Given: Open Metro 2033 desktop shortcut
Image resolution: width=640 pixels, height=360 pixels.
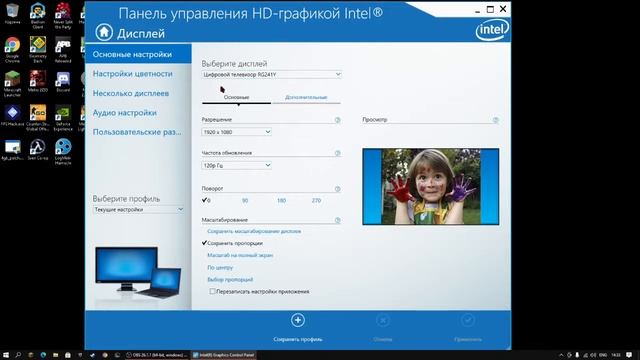Looking at the screenshot, I should [x=38, y=81].
